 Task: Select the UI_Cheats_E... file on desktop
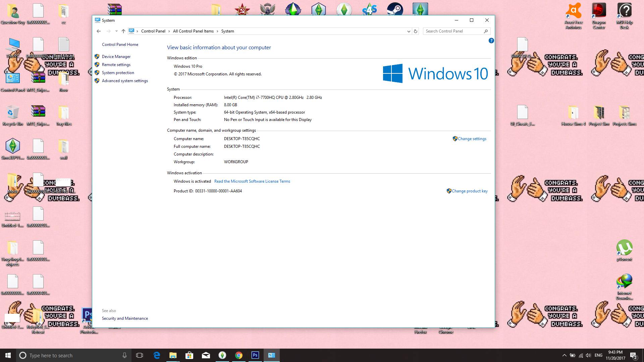(x=523, y=116)
